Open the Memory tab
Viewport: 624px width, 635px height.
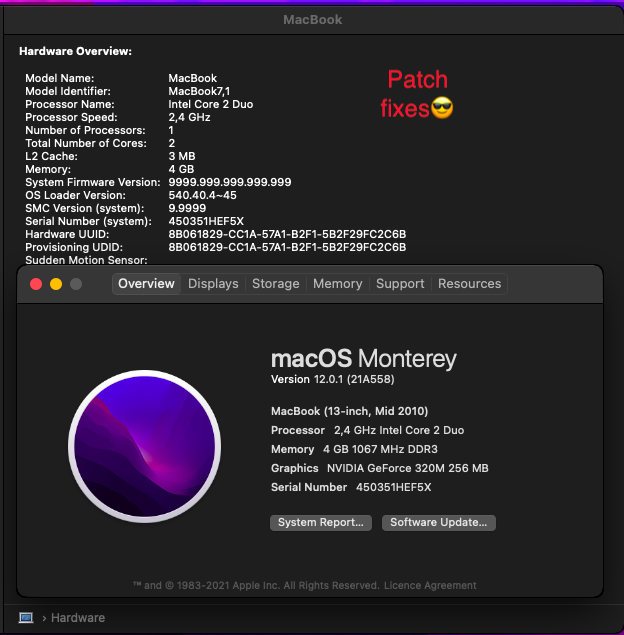coord(338,283)
